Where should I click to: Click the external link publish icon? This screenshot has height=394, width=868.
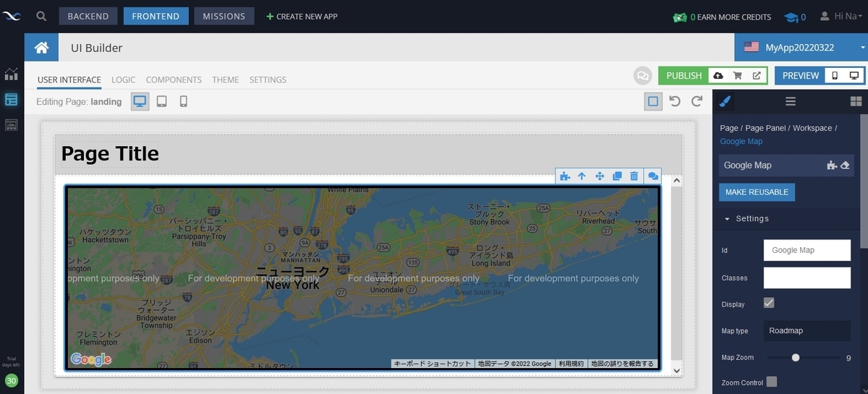[x=757, y=75]
